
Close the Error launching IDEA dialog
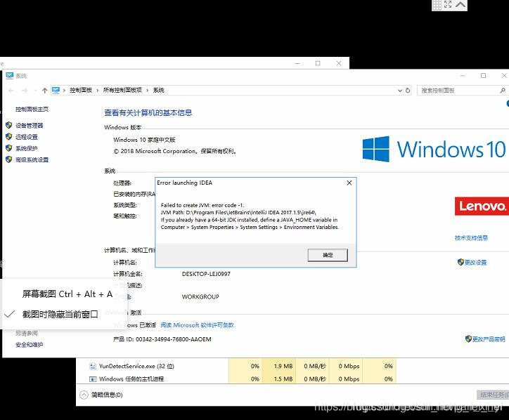[349, 183]
